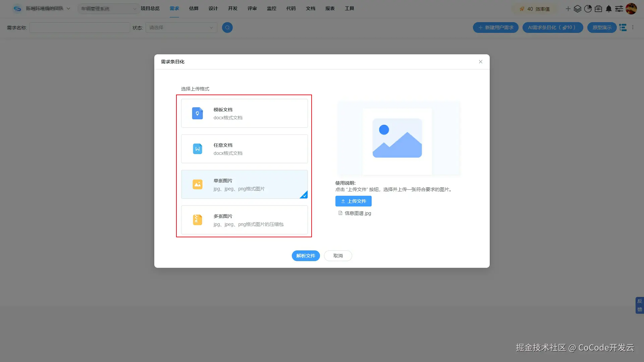The height and width of the screenshot is (362, 644).
Task: Open the team name dropdown chevron
Action: click(x=68, y=8)
